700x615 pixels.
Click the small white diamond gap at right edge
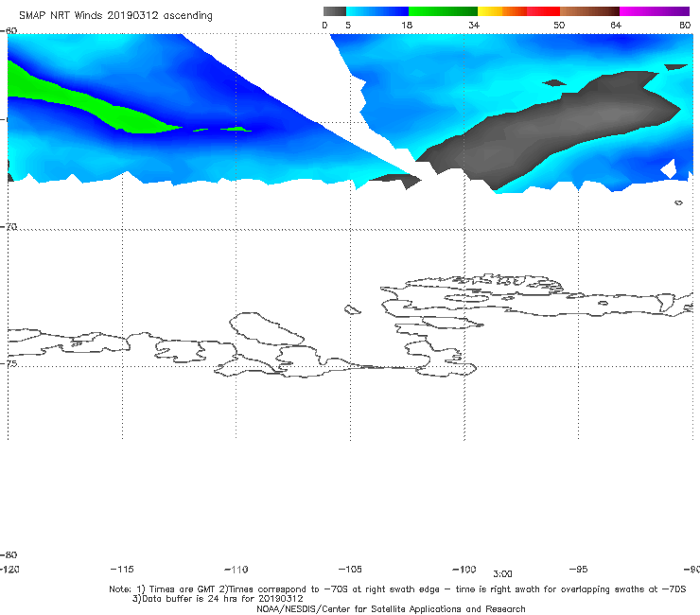point(668,168)
